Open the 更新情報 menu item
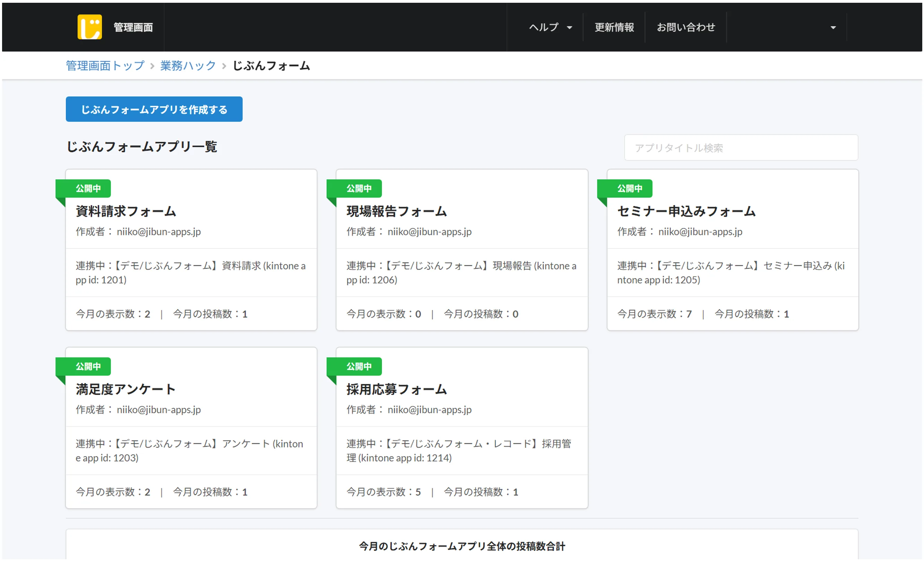Image resolution: width=924 pixels, height=561 pixels. point(614,27)
